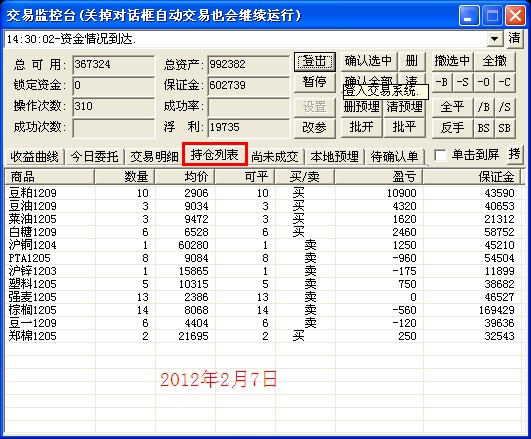The height and width of the screenshot is (439, 531).
Task: Switch to the 本地预埋 tab
Action: tap(335, 157)
